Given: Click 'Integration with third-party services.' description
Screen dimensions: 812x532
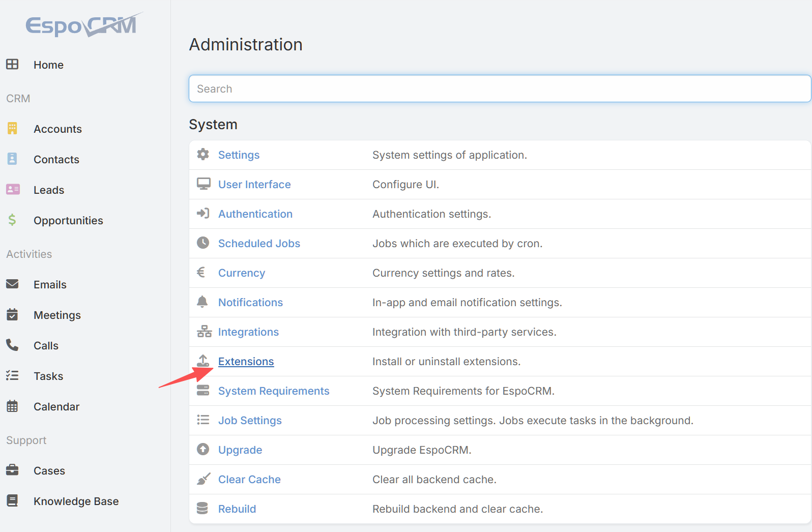Looking at the screenshot, I should [465, 332].
